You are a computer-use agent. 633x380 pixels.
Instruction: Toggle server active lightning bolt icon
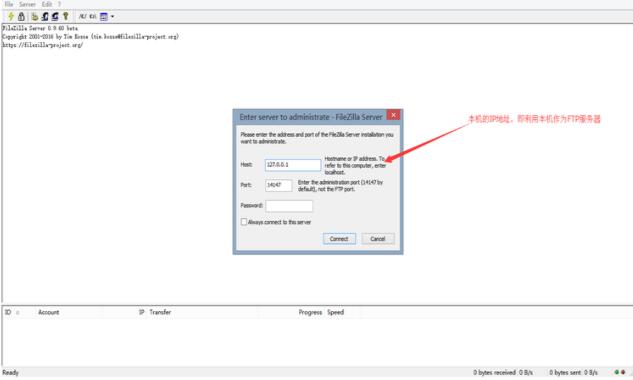click(11, 17)
